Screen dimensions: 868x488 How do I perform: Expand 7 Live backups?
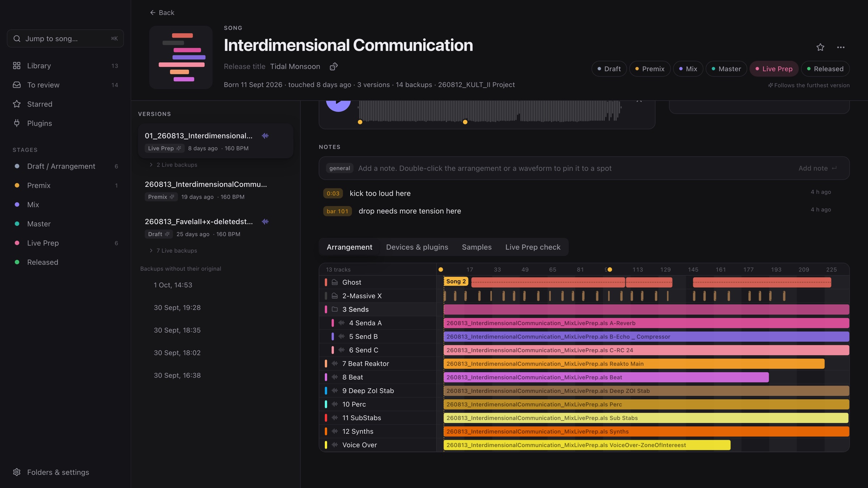click(173, 251)
